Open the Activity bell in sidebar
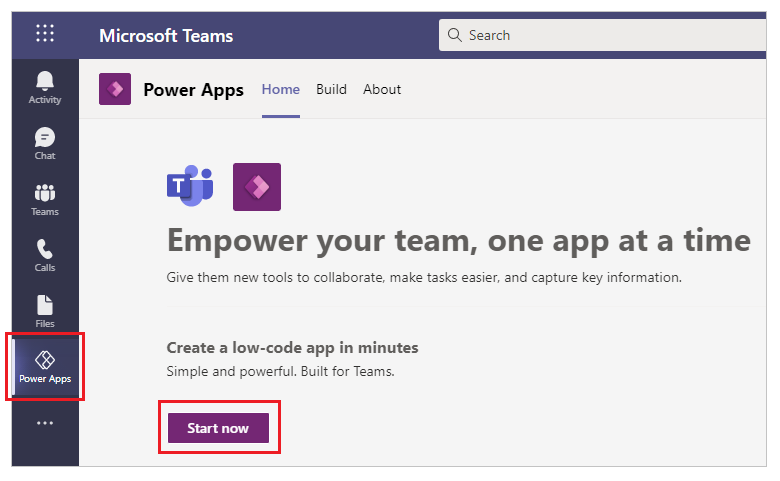 (45, 88)
